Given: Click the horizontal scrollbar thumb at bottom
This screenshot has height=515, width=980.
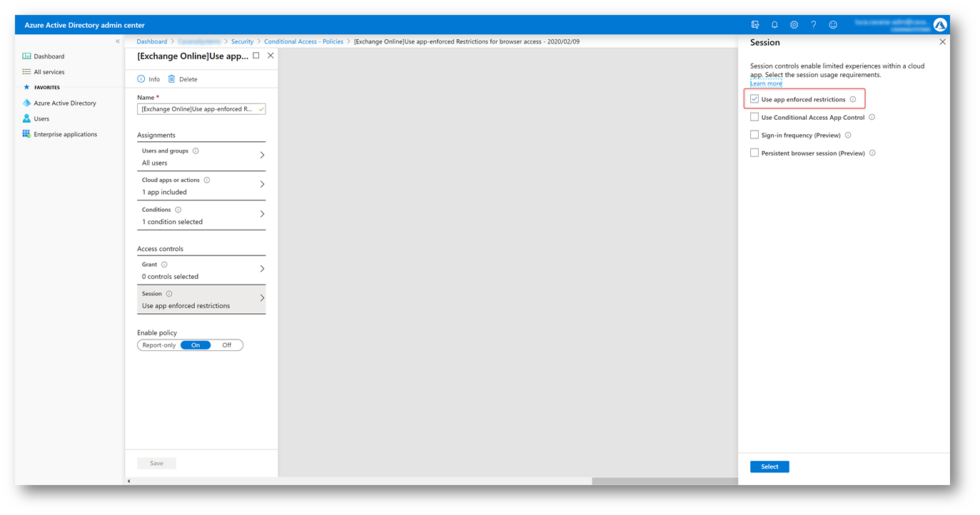Looking at the screenshot, I should pyautogui.click(x=665, y=481).
